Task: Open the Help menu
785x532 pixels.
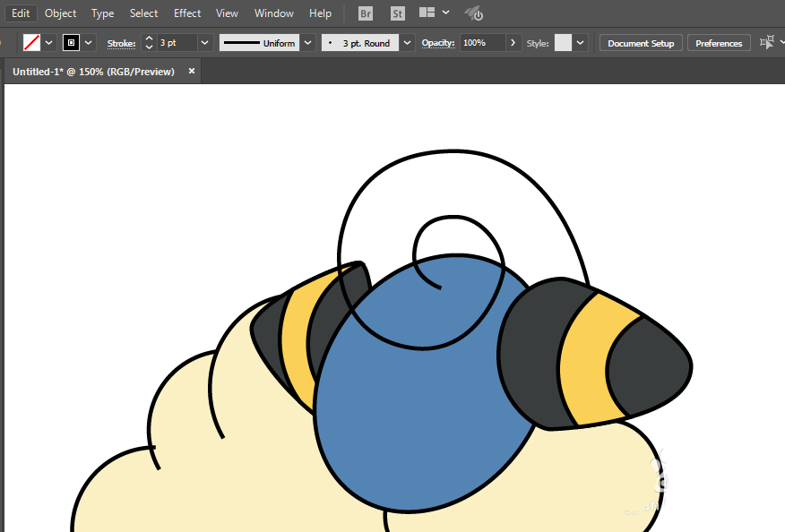Action: coord(321,13)
